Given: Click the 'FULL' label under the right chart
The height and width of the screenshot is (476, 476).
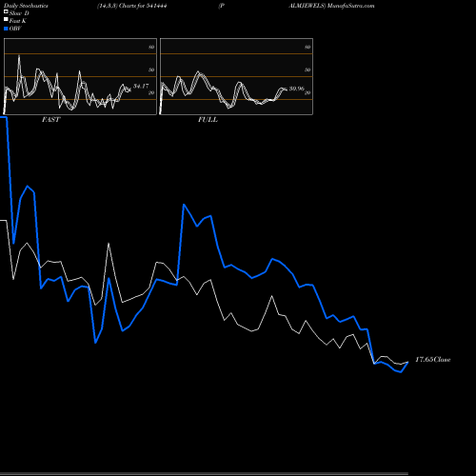Looking at the screenshot, I should [x=208, y=120].
